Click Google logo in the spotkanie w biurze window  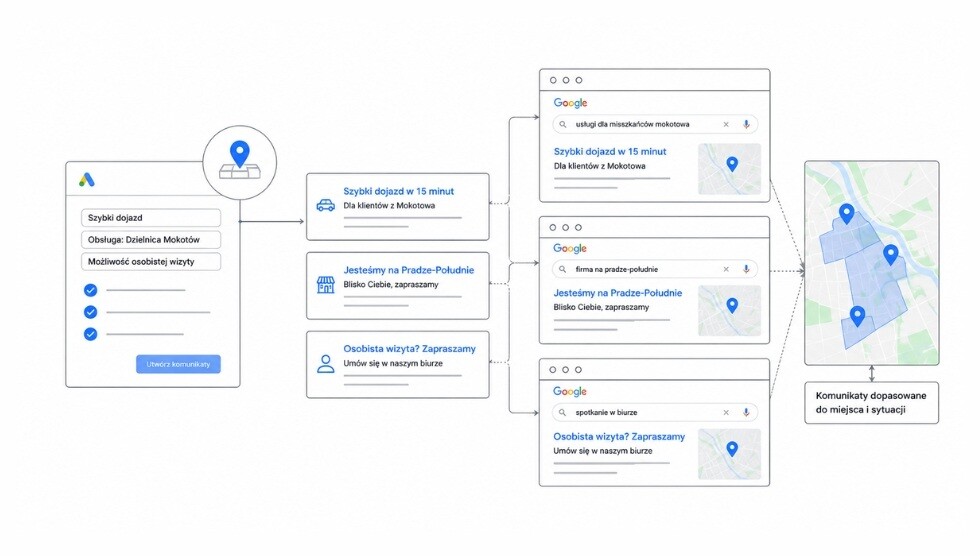pyautogui.click(x=570, y=392)
